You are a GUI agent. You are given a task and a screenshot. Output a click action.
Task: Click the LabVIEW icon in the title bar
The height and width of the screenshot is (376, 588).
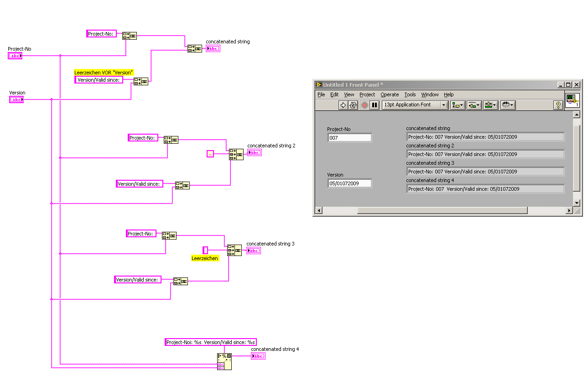tap(318, 84)
